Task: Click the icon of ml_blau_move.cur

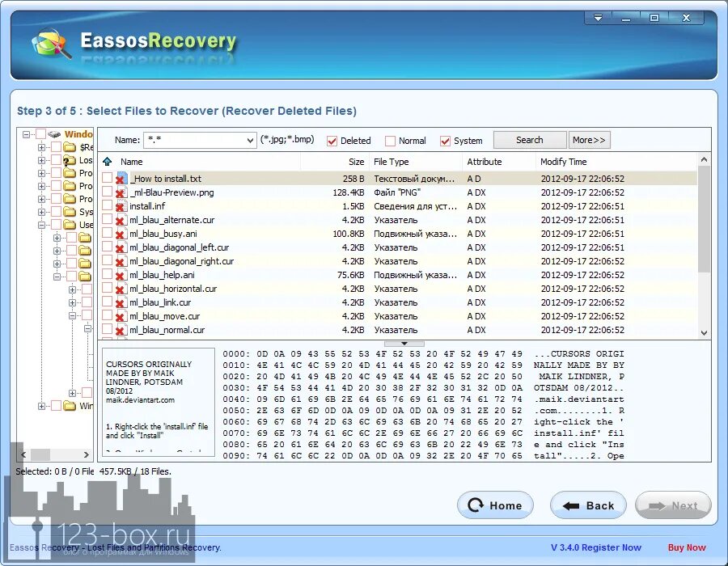Action: [x=121, y=316]
